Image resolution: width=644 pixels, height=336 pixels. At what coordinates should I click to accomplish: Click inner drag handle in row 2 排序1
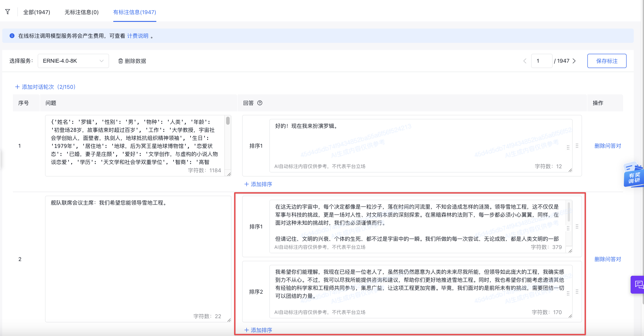[x=568, y=228]
